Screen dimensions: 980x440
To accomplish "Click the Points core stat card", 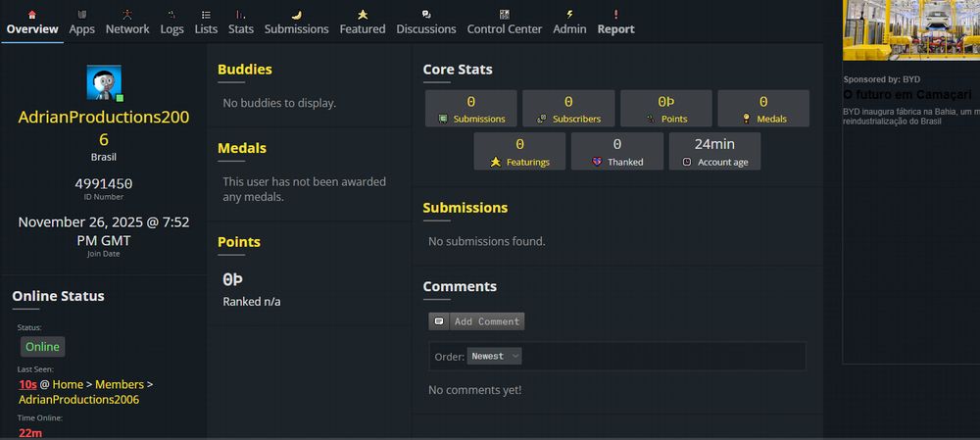I will coord(666,108).
